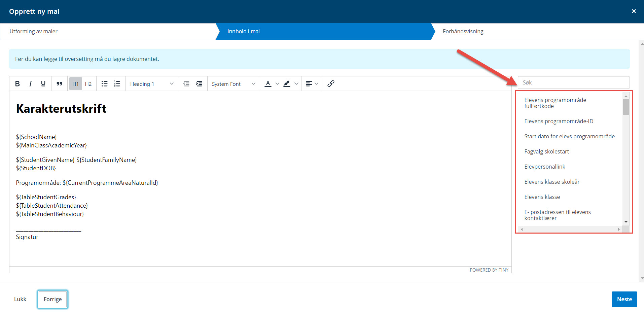Toggle bold formatting in the editor toolbar
Image resolution: width=644 pixels, height=313 pixels.
point(17,84)
